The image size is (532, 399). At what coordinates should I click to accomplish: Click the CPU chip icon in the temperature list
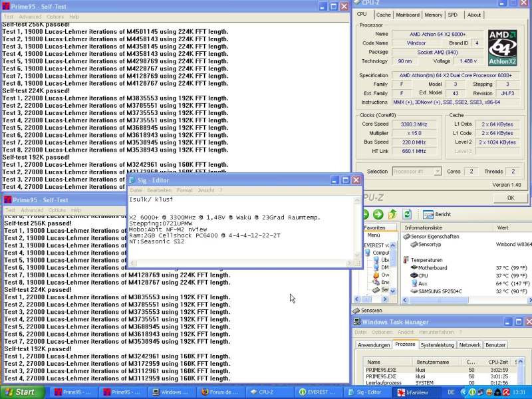tap(414, 275)
